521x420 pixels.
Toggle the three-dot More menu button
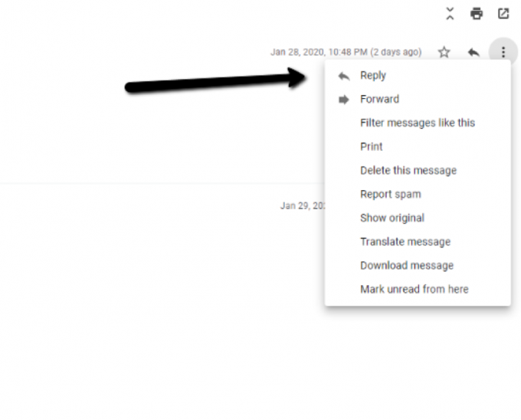pyautogui.click(x=503, y=52)
